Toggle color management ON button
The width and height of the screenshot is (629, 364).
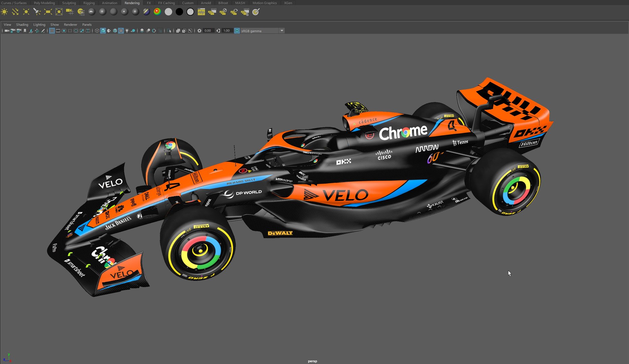point(237,31)
